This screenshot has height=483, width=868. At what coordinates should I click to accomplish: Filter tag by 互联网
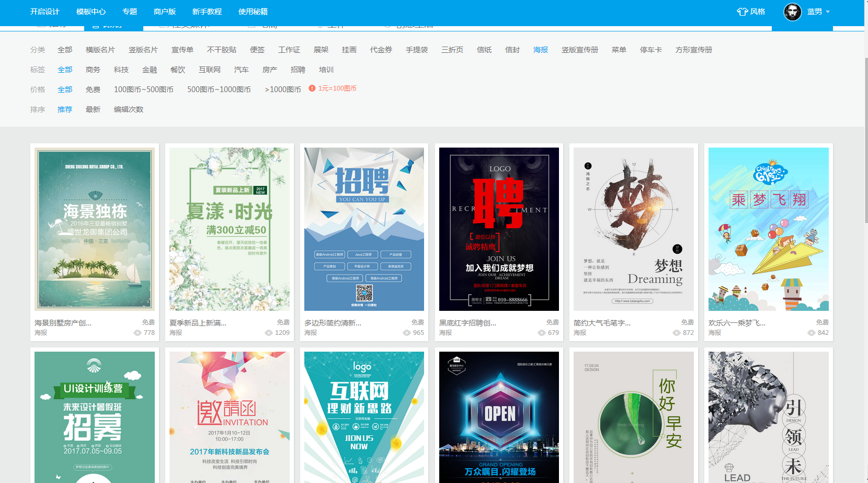click(x=210, y=70)
